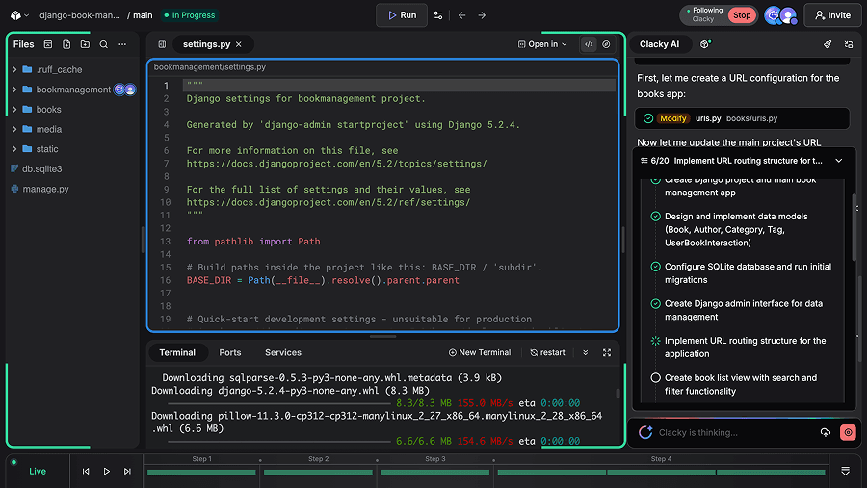Switch to the Ports tab

tap(229, 352)
